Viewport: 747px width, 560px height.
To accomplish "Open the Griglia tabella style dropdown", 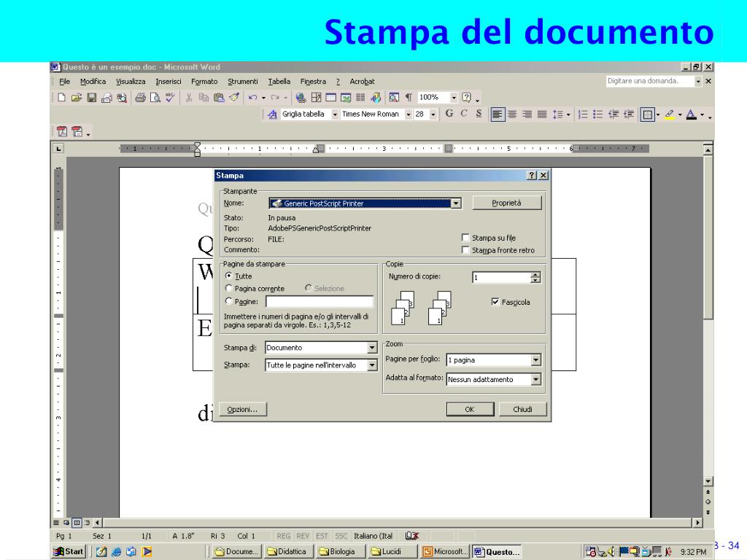I will (334, 114).
